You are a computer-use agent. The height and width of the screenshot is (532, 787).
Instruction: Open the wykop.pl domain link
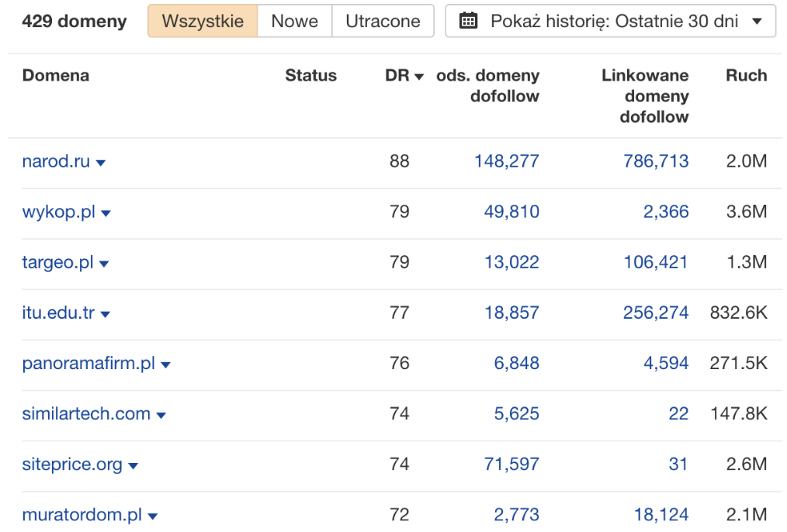[59, 212]
